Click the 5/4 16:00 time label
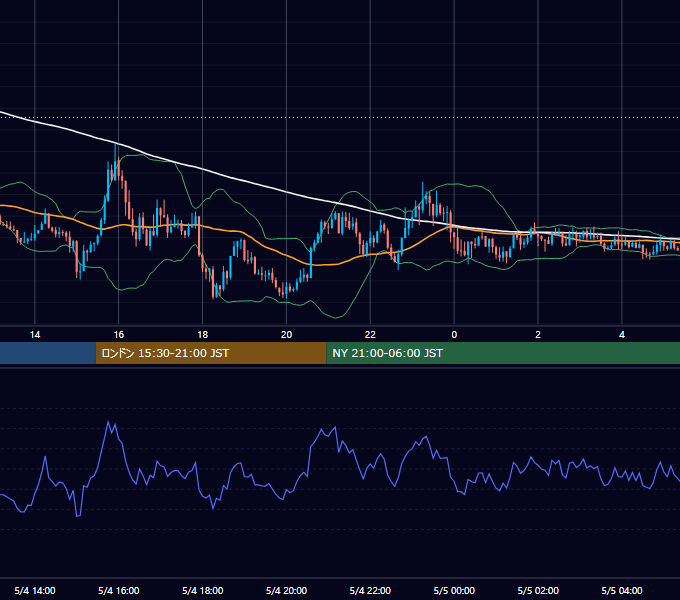This screenshot has height=600, width=680. [x=118, y=590]
